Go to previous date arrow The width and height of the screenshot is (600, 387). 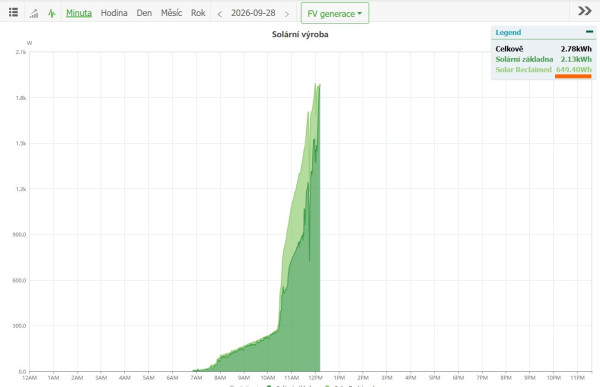tap(220, 14)
